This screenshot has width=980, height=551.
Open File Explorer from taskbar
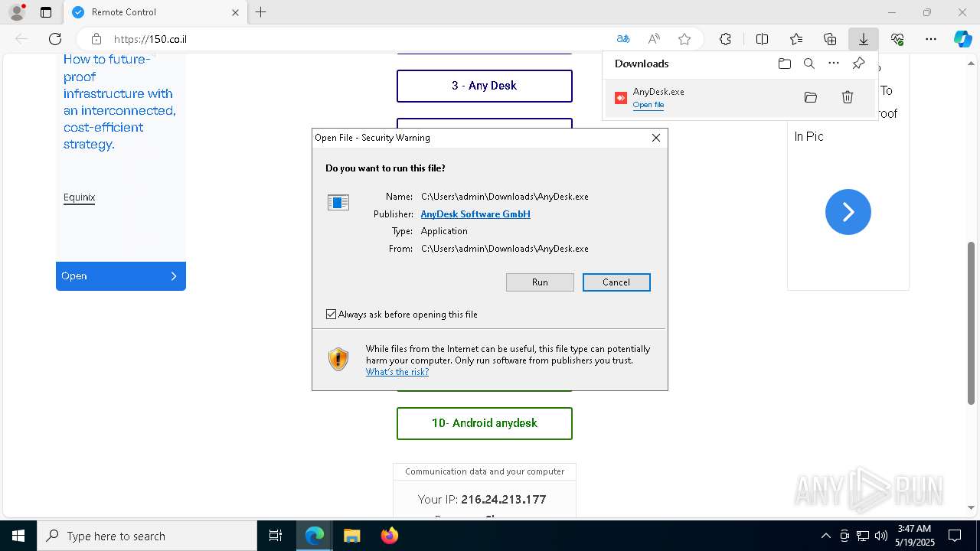click(352, 536)
